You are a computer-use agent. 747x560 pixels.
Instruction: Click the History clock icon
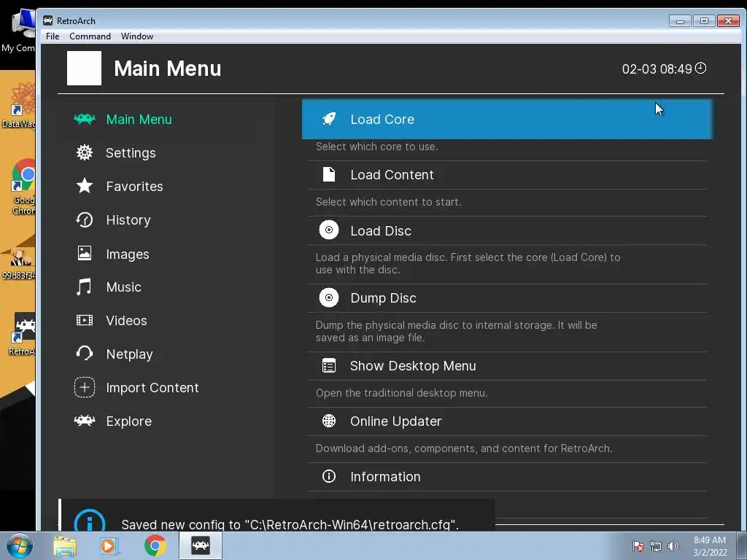[x=85, y=219]
